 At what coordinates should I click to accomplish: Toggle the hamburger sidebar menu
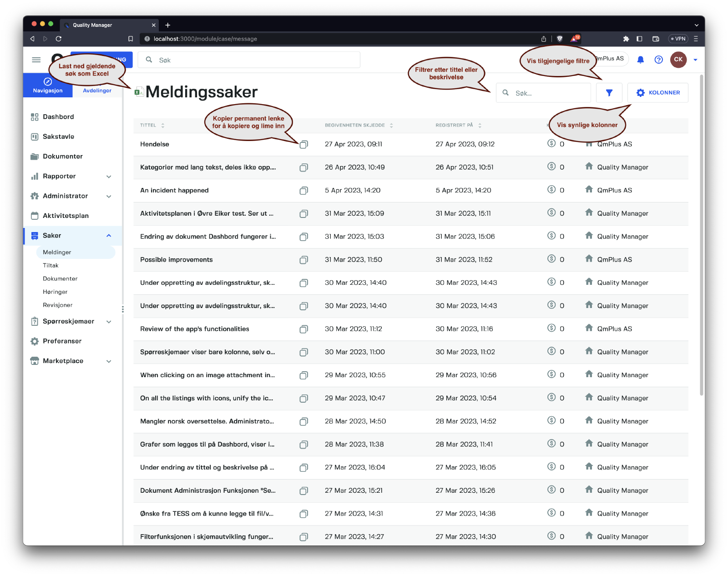(x=36, y=60)
